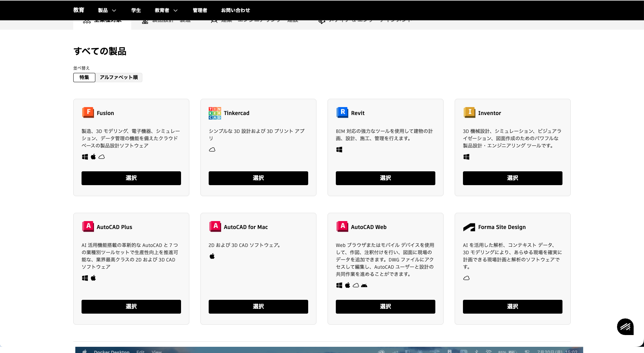Click the Tinkercad product title

(x=237, y=113)
